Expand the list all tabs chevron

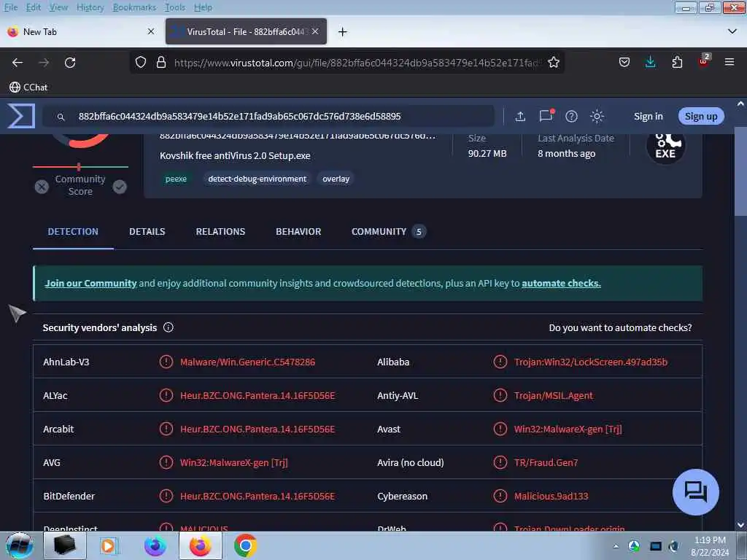coord(732,31)
